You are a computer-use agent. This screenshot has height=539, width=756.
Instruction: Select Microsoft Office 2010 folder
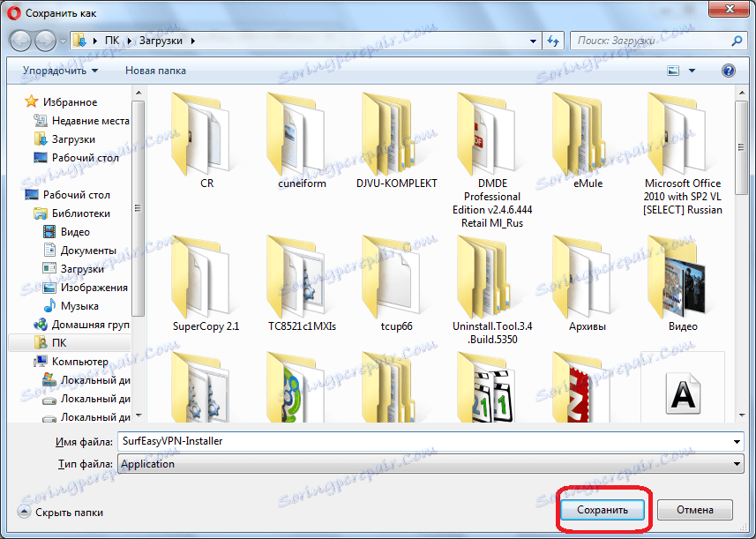[682, 153]
